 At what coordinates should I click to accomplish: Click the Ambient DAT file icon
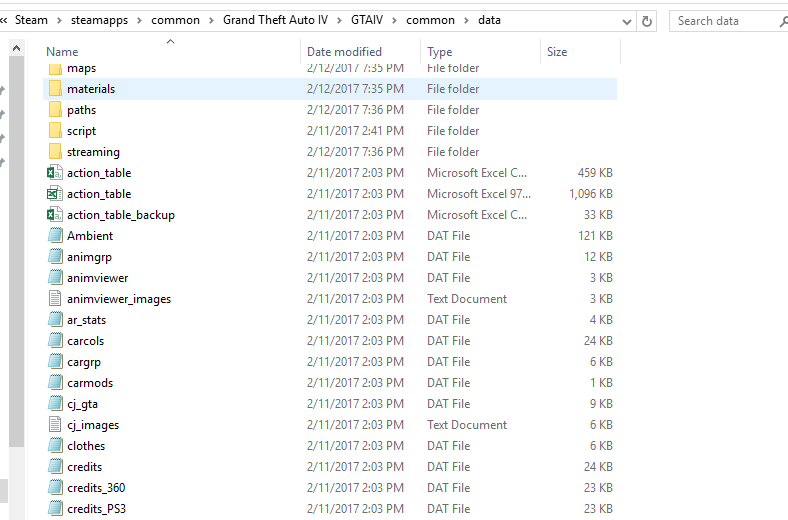(55, 236)
